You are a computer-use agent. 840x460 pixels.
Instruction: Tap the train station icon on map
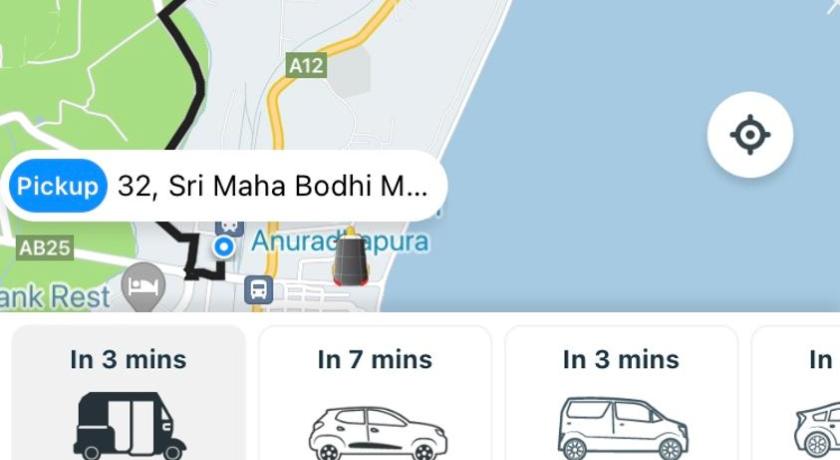[229, 228]
